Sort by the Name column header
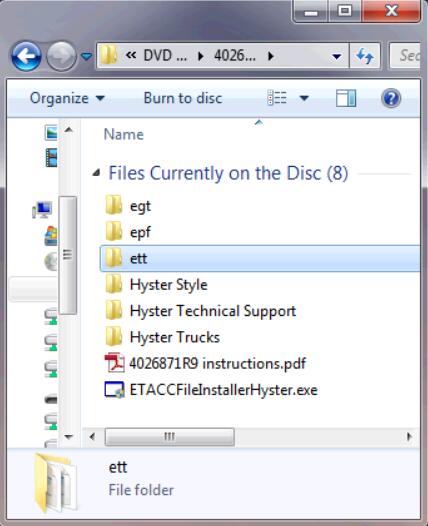This screenshot has height=526, width=428. 124,135
